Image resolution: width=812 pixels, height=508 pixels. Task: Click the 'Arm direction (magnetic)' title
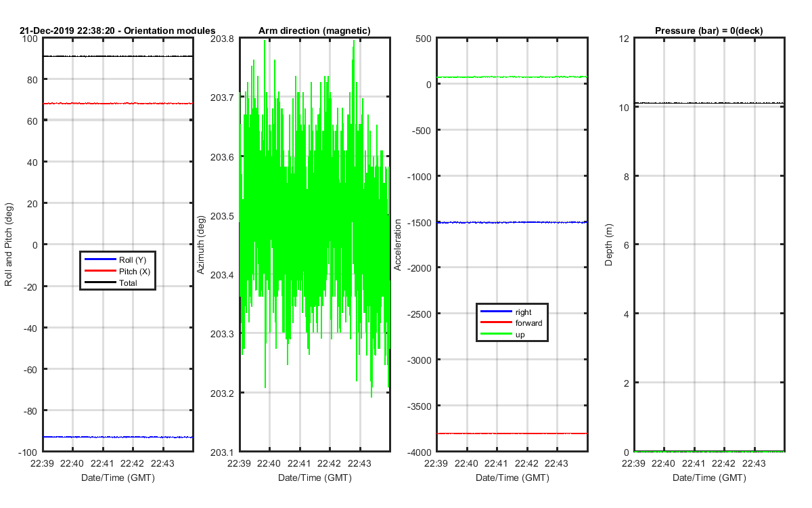(x=315, y=30)
